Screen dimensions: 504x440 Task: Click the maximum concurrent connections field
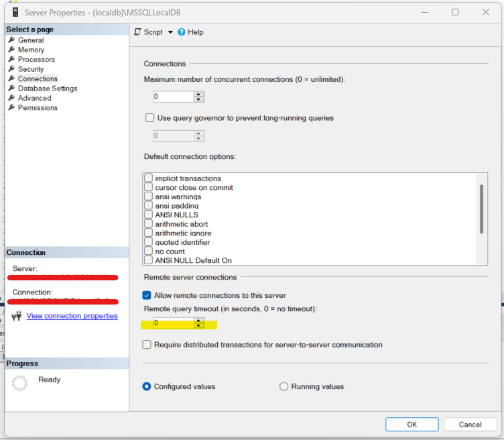[174, 97]
